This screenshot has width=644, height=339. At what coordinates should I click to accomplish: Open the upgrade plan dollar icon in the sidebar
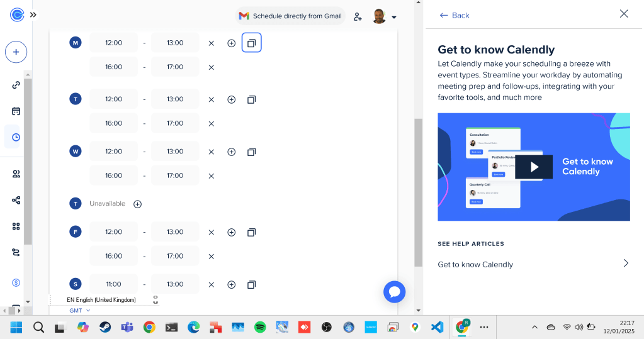point(16,282)
